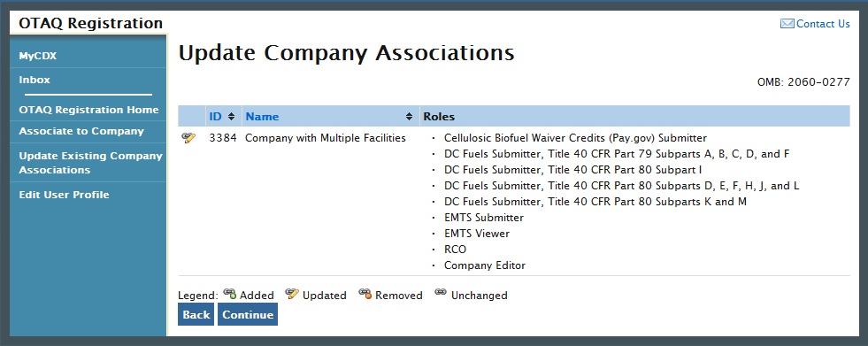Click the Unchanged chain icon in legend

[441, 292]
